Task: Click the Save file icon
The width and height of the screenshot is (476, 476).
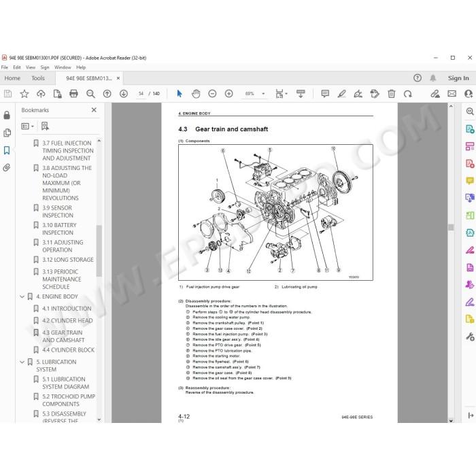Action: click(8, 94)
